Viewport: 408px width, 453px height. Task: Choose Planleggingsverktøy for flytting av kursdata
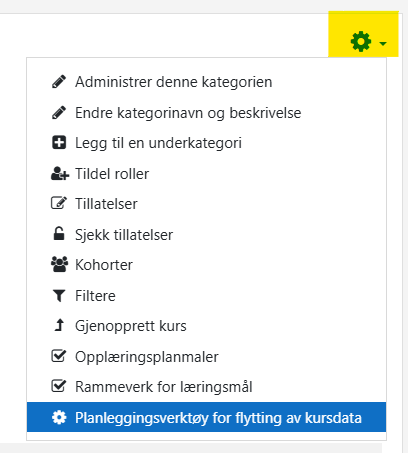pos(206,417)
